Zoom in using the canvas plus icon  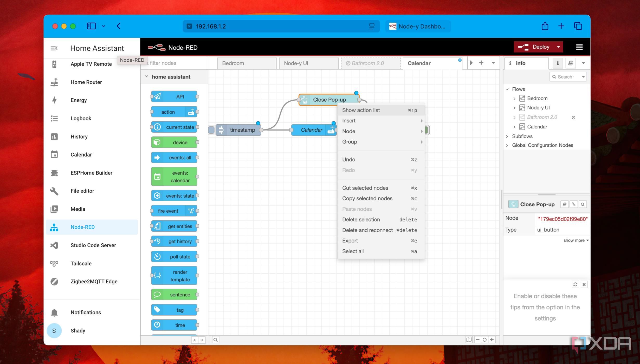[492, 340]
